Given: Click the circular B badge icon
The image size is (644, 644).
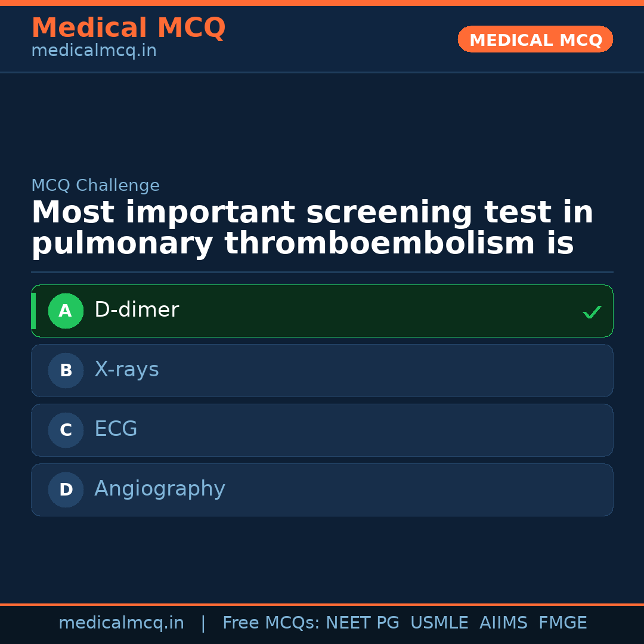Looking at the screenshot, I should (66, 370).
